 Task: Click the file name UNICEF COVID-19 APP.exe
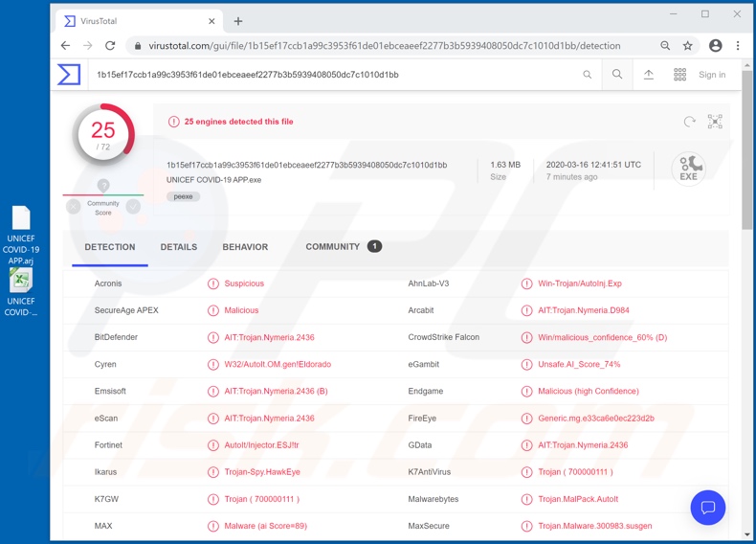213,179
